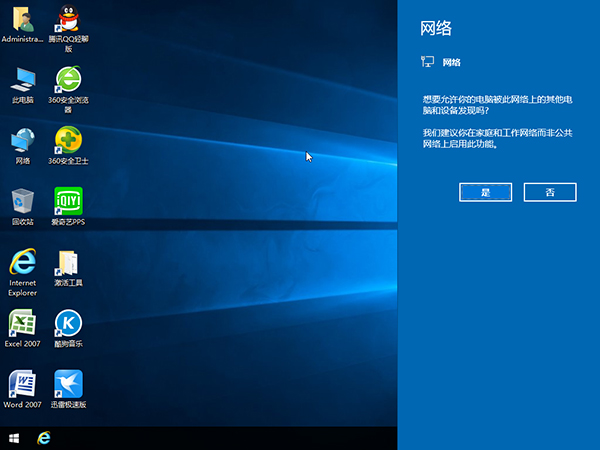This screenshot has width=600, height=450.
Task: Open iQIYI PPS video app
Action: click(68, 201)
